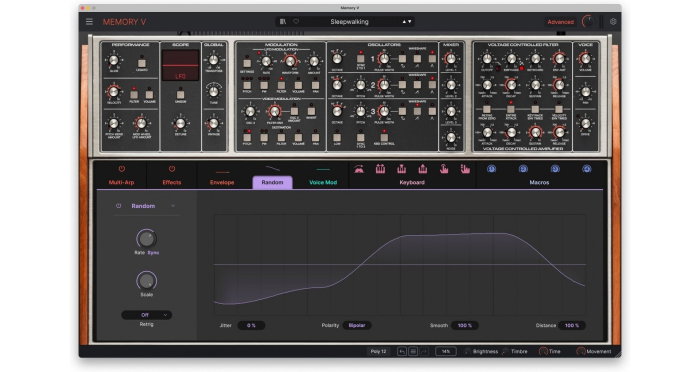Click the fifth Keyboard icon with the hand
The image size is (700, 372).
click(444, 169)
